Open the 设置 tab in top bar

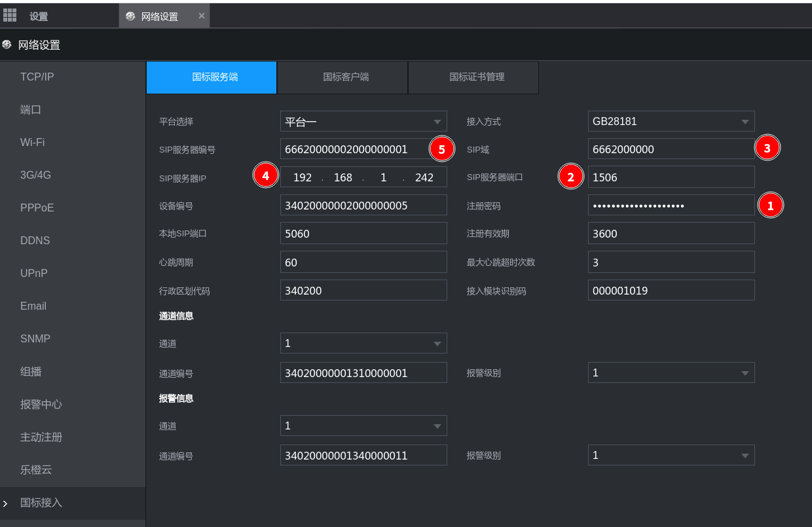(39, 16)
